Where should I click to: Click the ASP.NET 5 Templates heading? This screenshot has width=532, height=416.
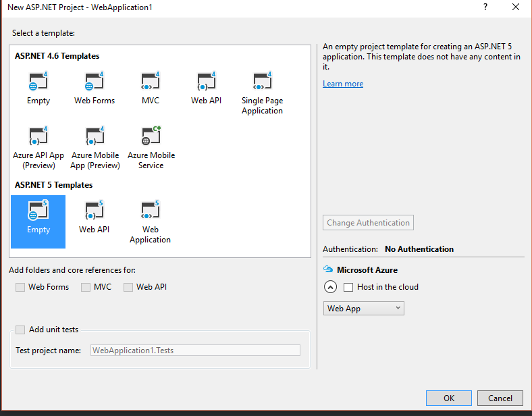click(x=53, y=185)
